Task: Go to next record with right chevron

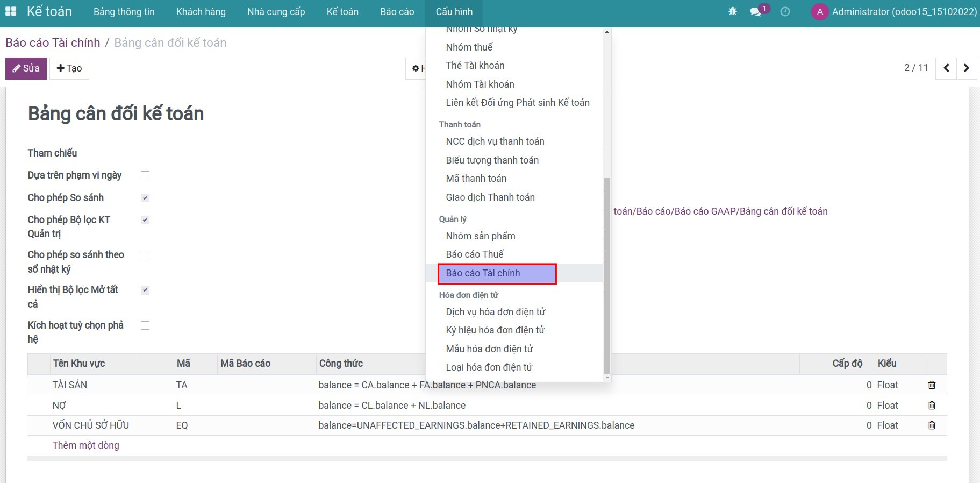Action: 966,68
